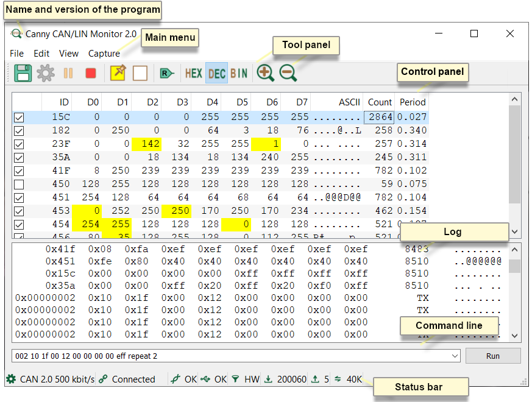
Task: Click the yellow pin highlight icon
Action: click(118, 72)
